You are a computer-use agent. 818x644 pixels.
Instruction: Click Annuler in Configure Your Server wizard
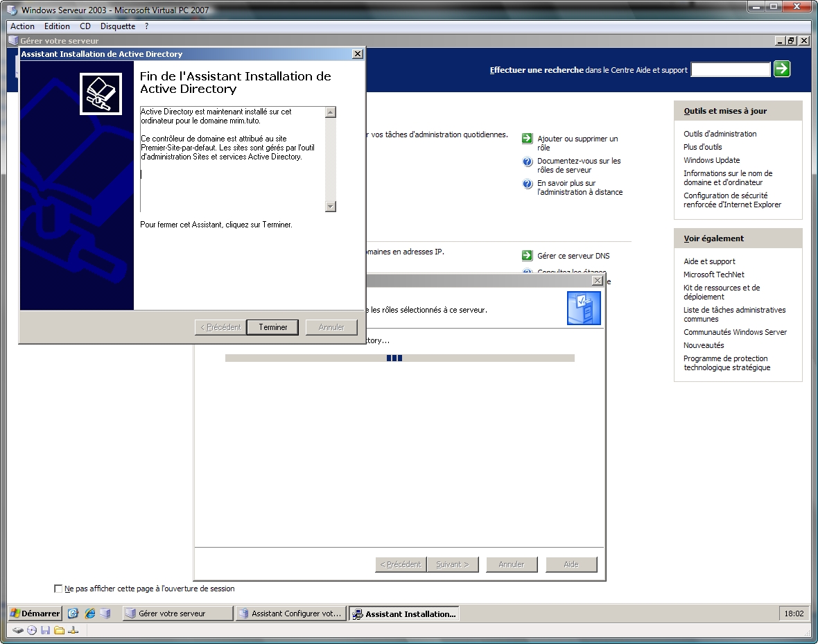click(512, 564)
